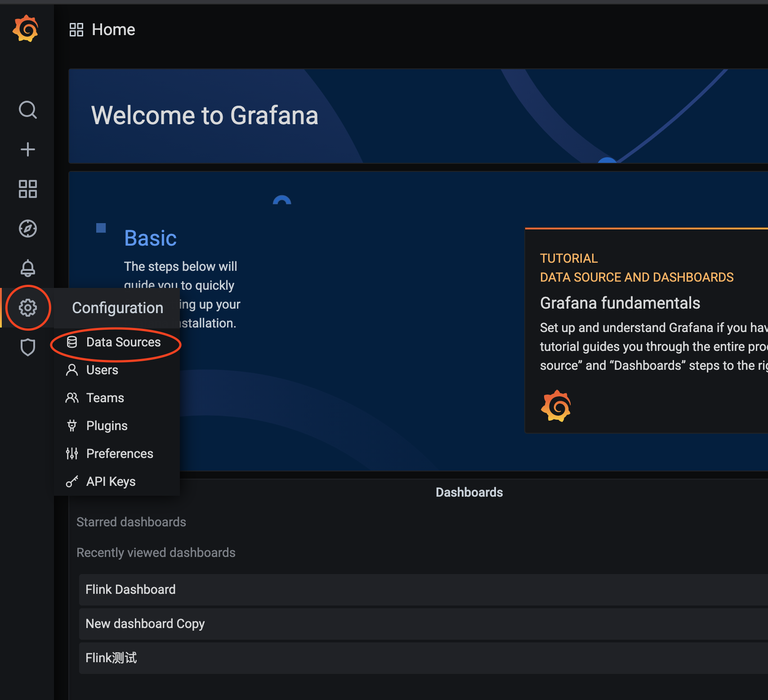This screenshot has height=700, width=768.
Task: Click the Grafana logo in tutorial card
Action: pos(556,406)
